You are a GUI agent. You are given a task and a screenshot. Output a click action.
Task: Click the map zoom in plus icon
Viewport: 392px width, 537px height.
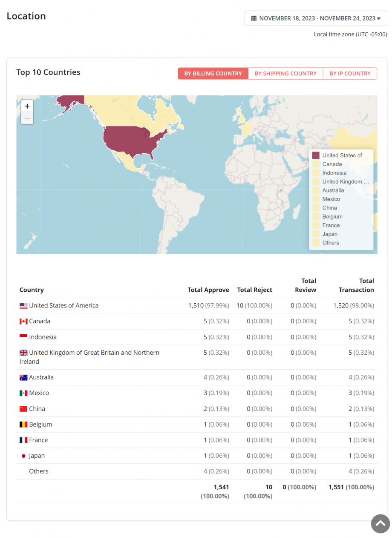coord(27,106)
